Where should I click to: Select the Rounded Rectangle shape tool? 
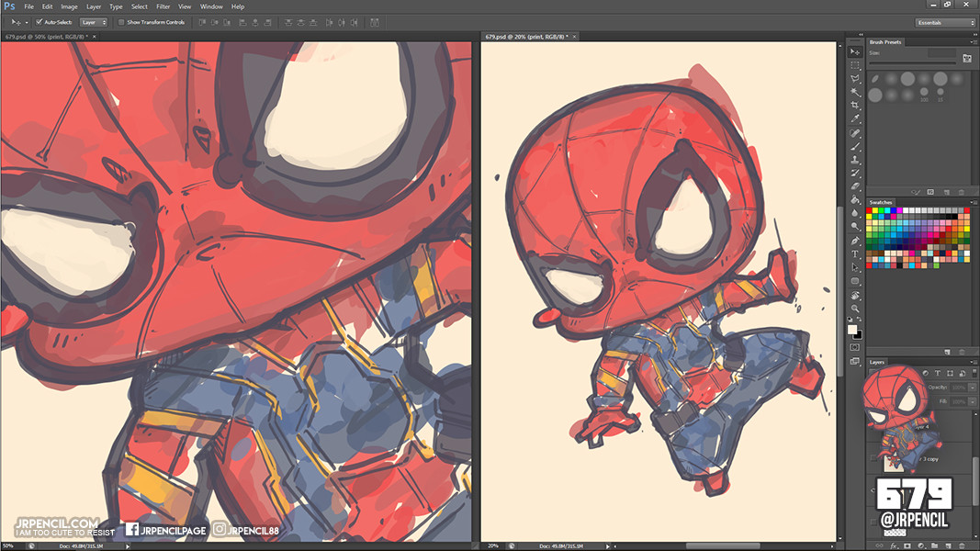point(855,281)
